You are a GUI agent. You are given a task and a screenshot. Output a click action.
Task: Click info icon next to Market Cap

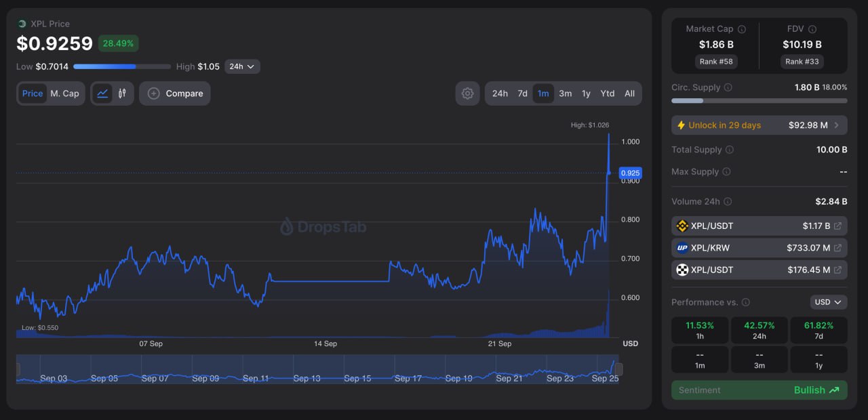click(741, 29)
